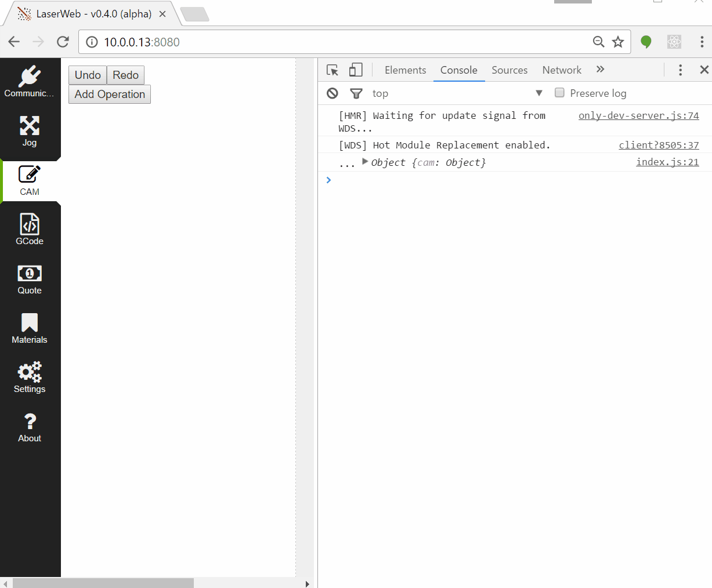Show more DevTools tabs with the chevron

pos(601,70)
